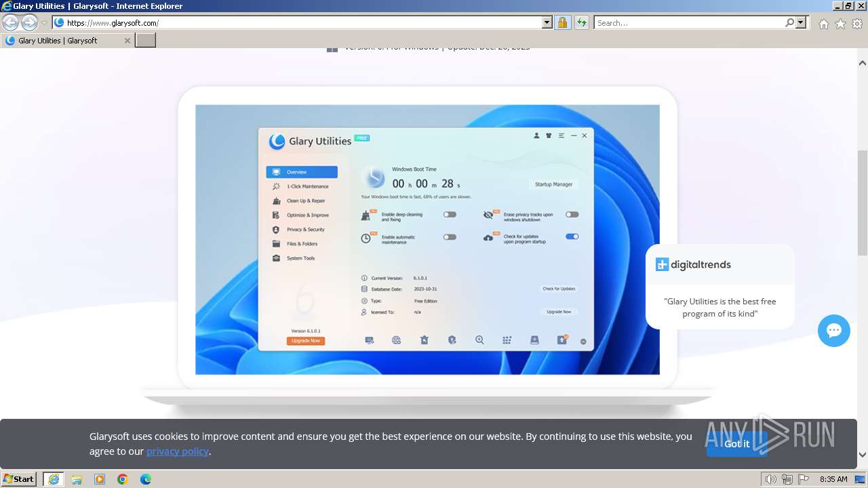Disable Check for updates upon startup switch
The width and height of the screenshot is (868, 488).
572,237
